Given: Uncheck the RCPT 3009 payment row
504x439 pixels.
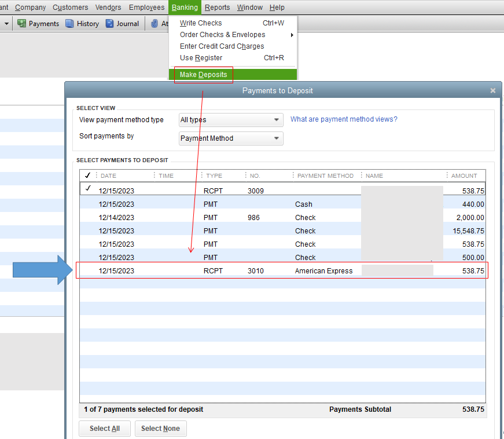Looking at the screenshot, I should coord(88,189).
